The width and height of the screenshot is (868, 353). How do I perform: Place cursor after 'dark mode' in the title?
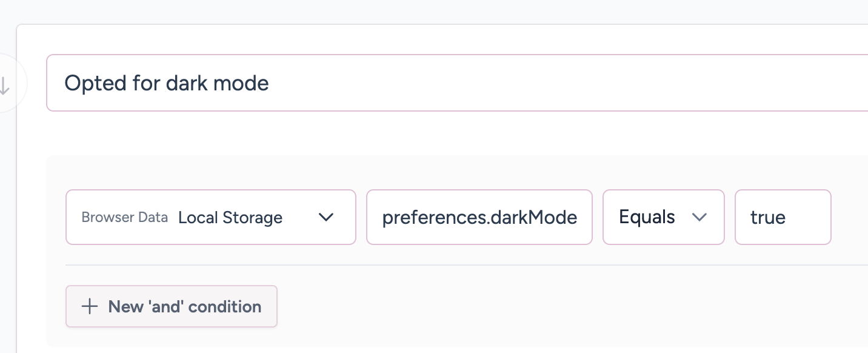click(270, 83)
